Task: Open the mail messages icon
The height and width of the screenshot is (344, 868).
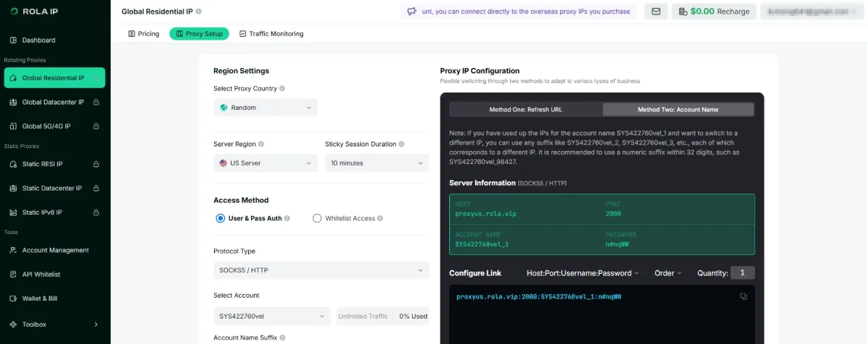Action: pos(656,12)
